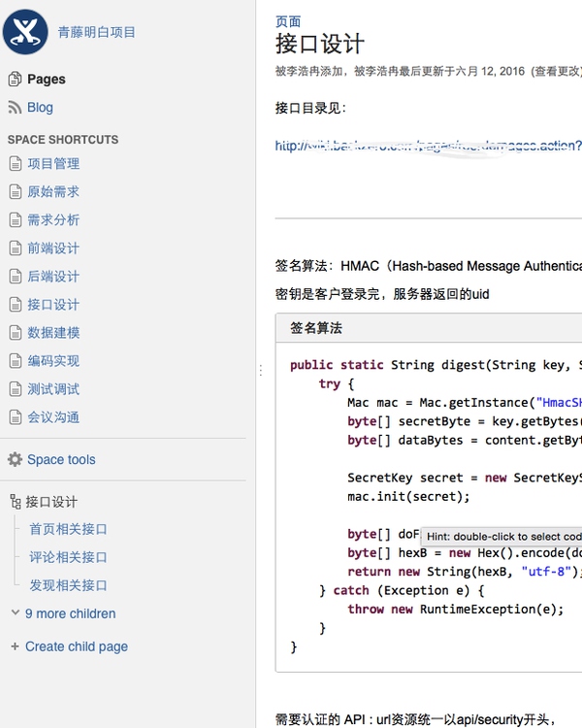
Task: Open the 评论相关接口 child page
Action: pos(68,557)
